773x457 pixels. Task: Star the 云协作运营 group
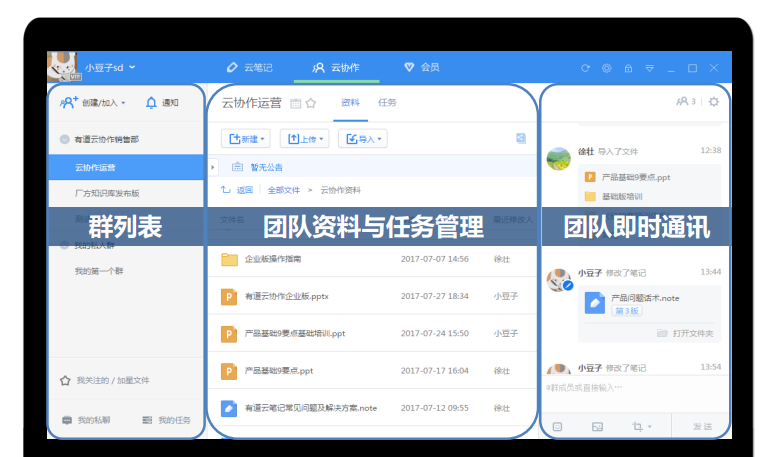[311, 103]
